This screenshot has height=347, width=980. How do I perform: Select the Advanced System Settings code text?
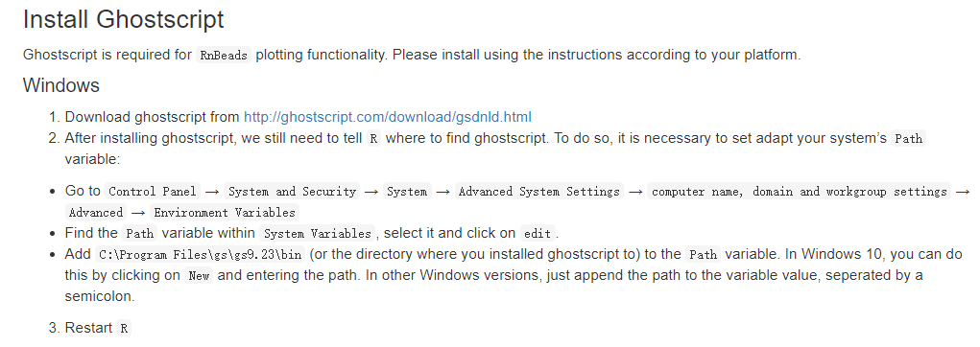pos(540,192)
